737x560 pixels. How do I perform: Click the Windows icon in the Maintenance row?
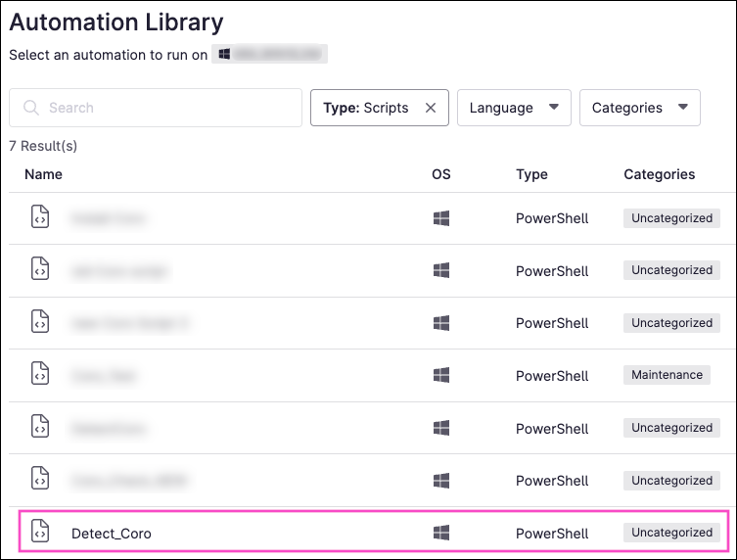[441, 375]
